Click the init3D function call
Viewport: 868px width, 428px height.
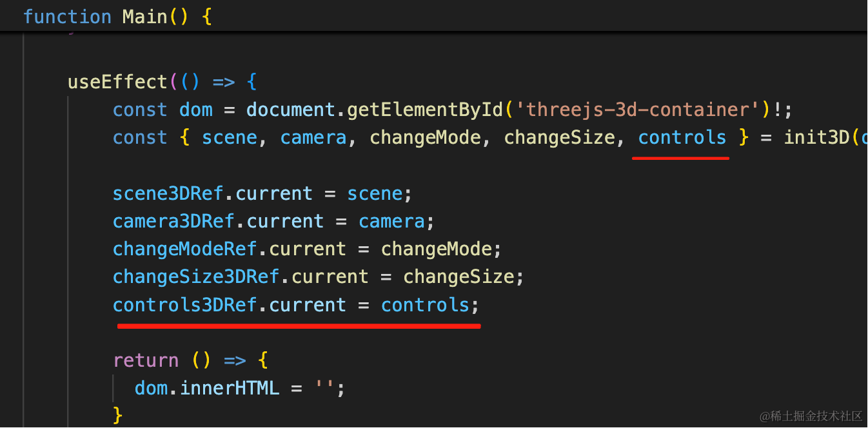(x=817, y=137)
